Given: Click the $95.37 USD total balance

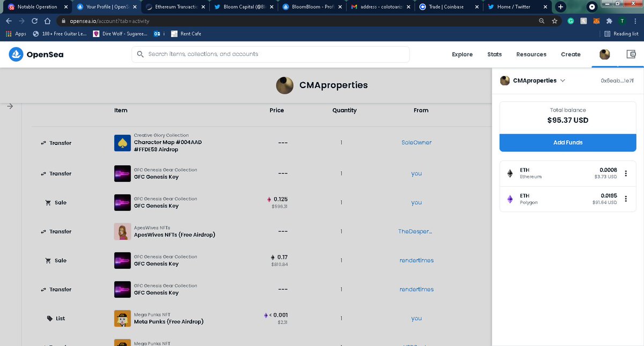Looking at the screenshot, I should point(568,120).
